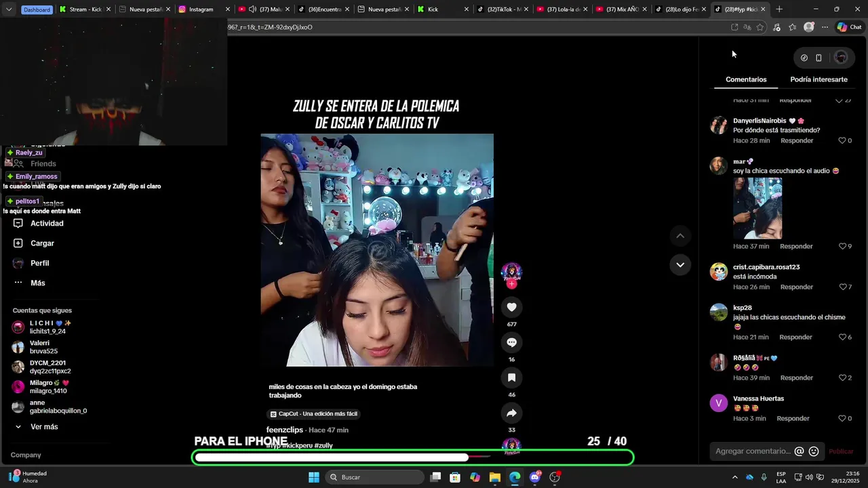Screen dimensions: 868x488
Task: Open emoji picker in comment box
Action: click(x=814, y=451)
